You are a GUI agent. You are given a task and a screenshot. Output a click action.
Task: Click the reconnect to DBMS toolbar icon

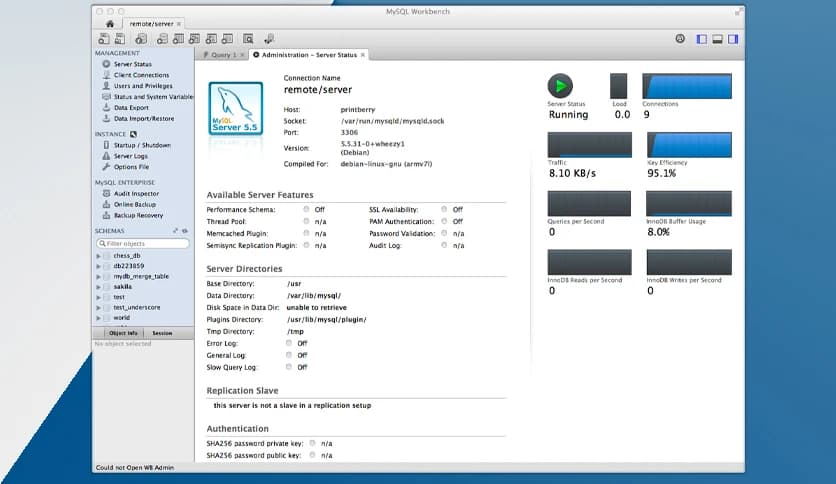click(x=269, y=39)
